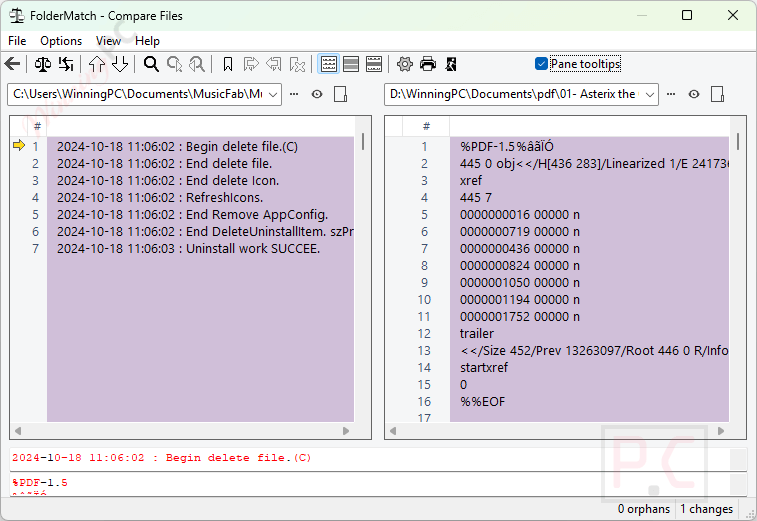The image size is (757, 521).
Task: Click right pane horizontal scroll right arrow
Action: [x=721, y=431]
